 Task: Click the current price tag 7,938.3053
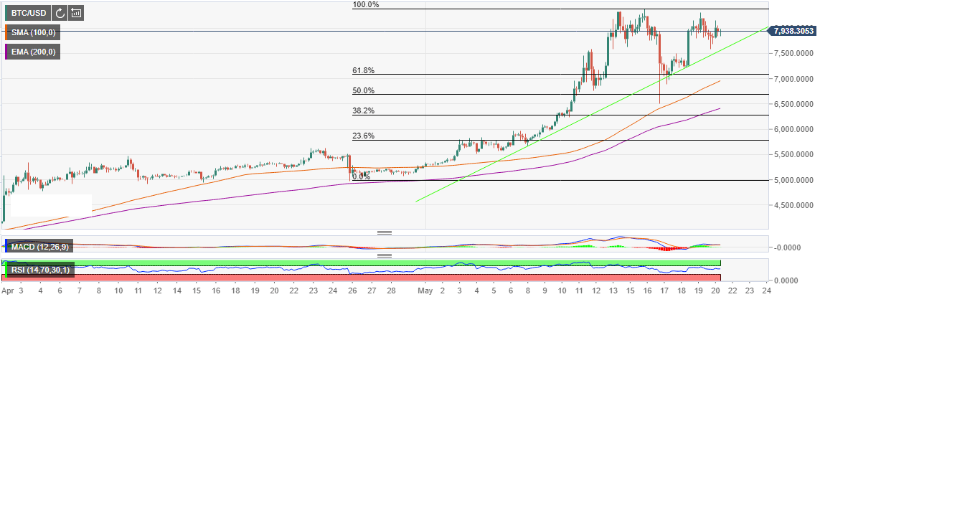pos(794,31)
